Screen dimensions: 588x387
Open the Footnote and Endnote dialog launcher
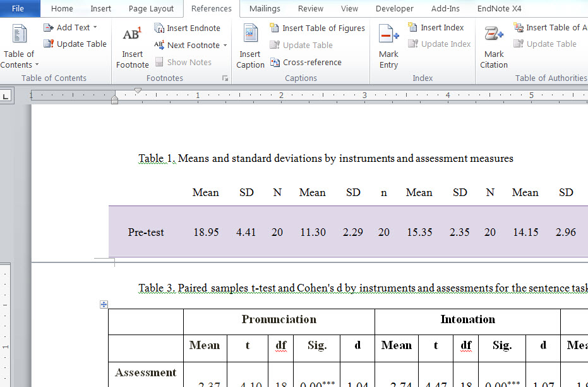click(225, 77)
